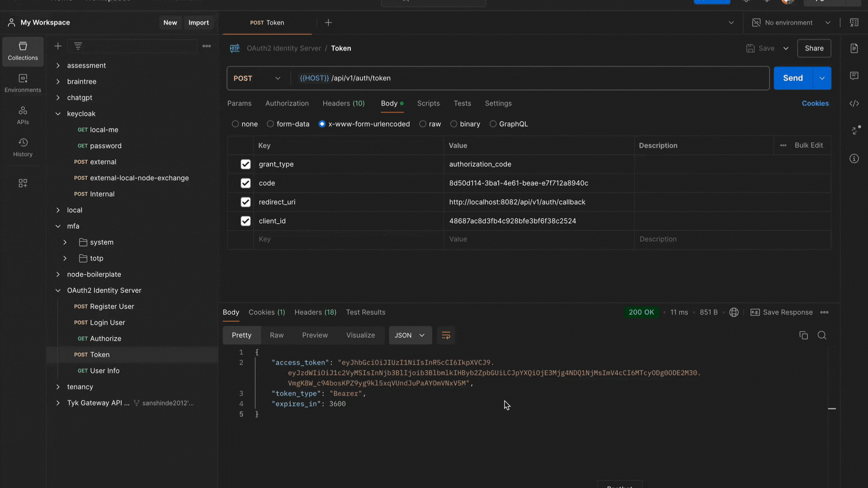The height and width of the screenshot is (488, 868).
Task: Open the comments icon in right sidebar
Action: click(x=854, y=76)
